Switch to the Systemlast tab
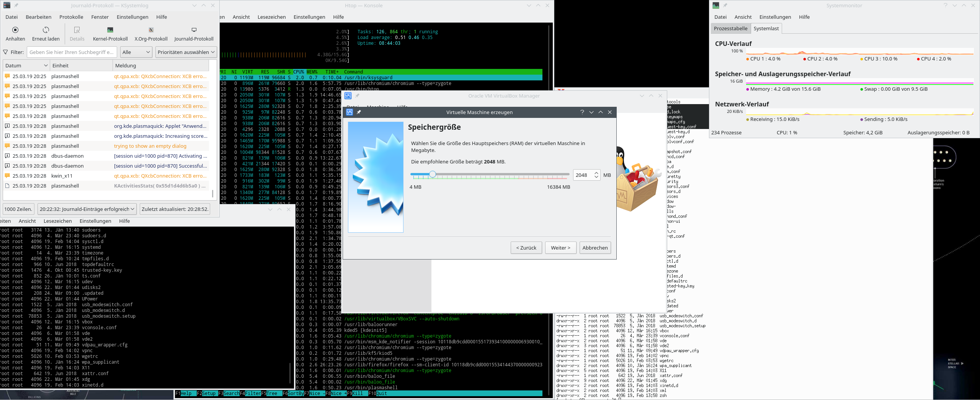The width and height of the screenshot is (980, 400). click(766, 28)
